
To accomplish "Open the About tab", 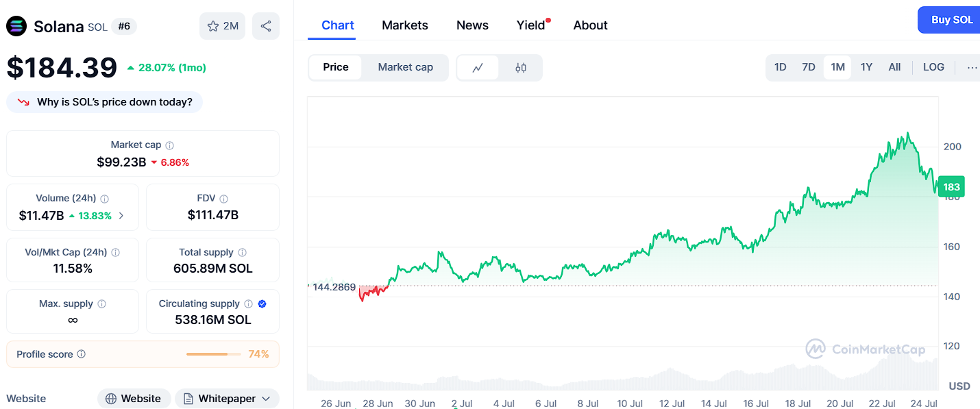I will click(x=591, y=25).
